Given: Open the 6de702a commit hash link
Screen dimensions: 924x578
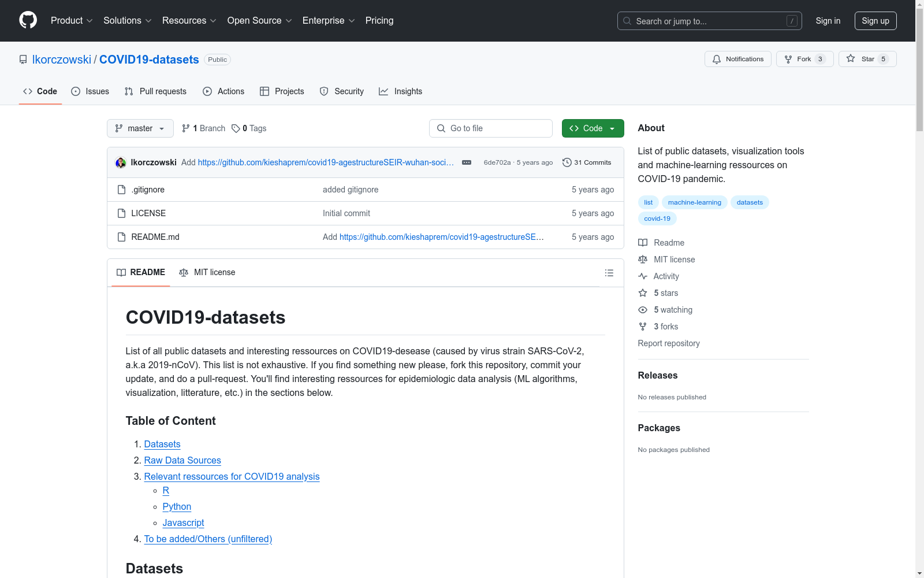Looking at the screenshot, I should (497, 162).
